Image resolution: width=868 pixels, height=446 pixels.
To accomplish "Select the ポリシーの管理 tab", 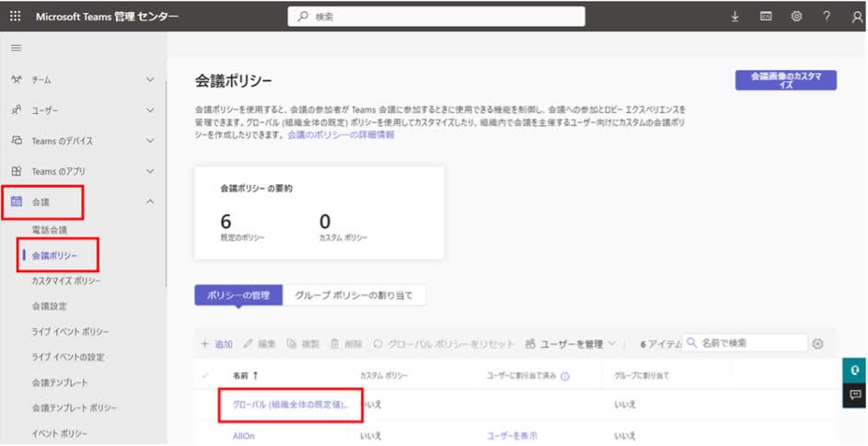I will (x=238, y=295).
